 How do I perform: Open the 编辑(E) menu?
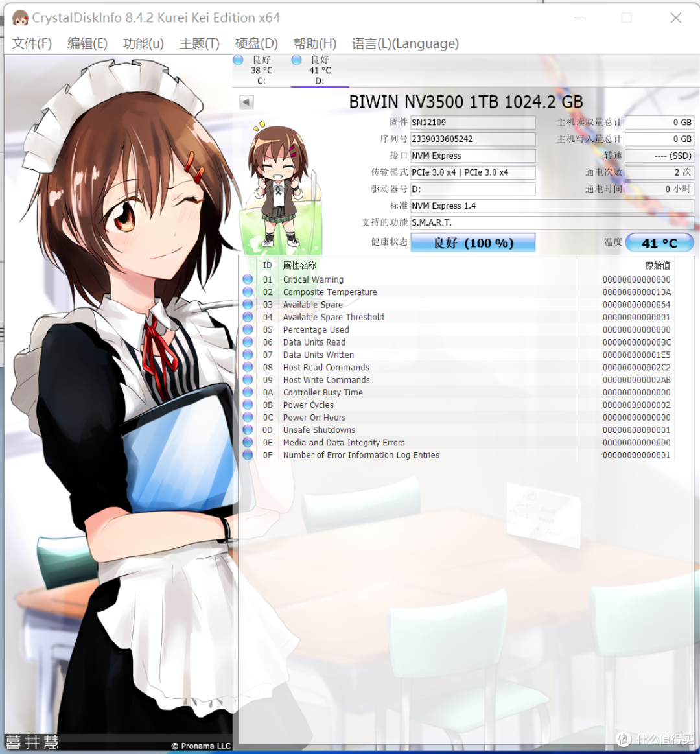[x=87, y=43]
